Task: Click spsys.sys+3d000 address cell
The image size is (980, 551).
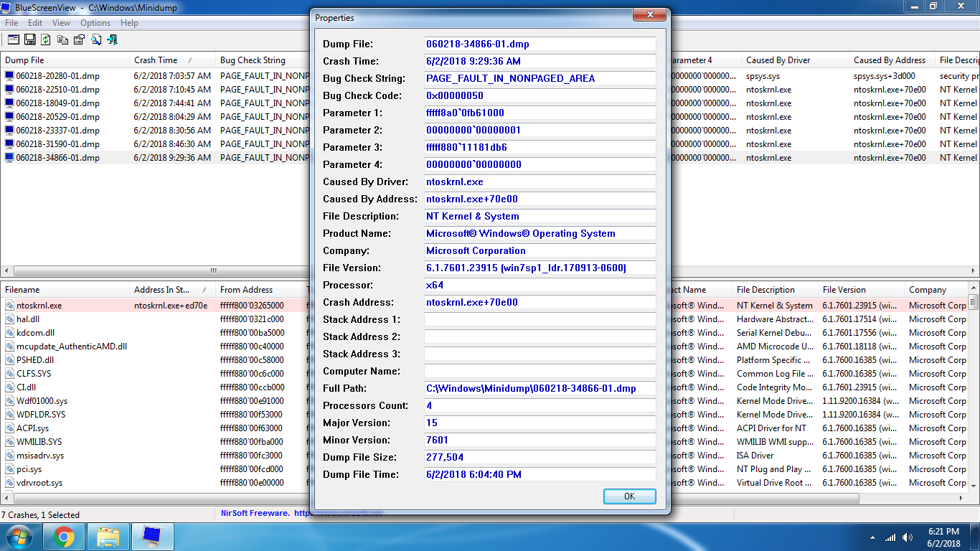Action: pyautogui.click(x=892, y=76)
